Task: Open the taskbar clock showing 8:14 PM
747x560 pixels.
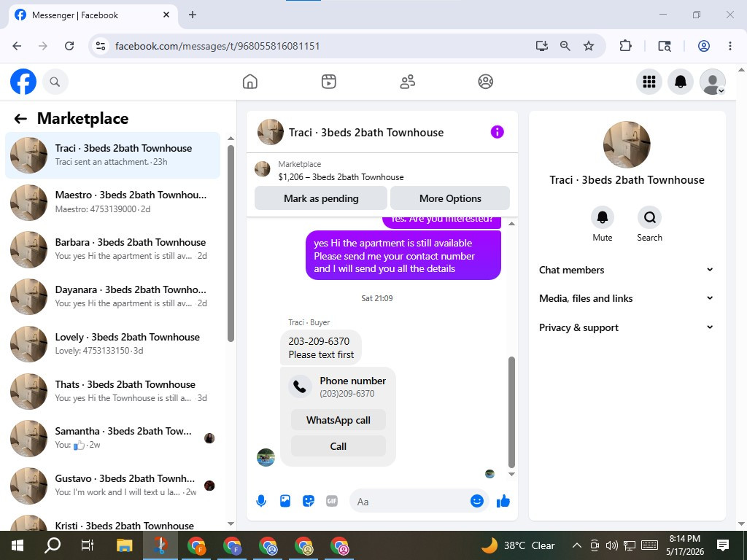Action: click(684, 545)
